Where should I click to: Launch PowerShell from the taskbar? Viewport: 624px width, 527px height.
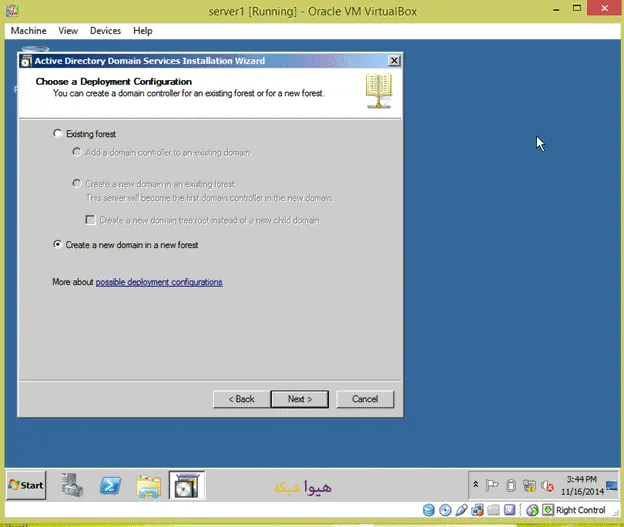pos(110,486)
